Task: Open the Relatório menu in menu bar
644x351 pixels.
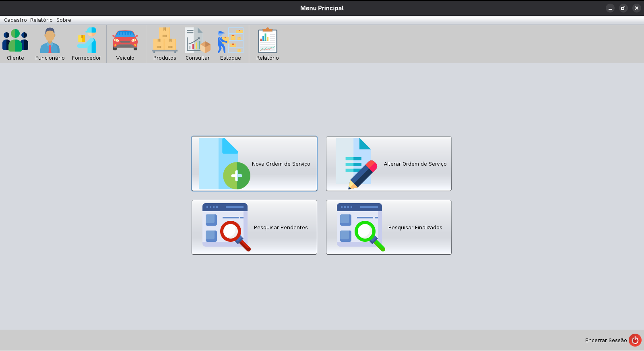Action: click(x=41, y=20)
